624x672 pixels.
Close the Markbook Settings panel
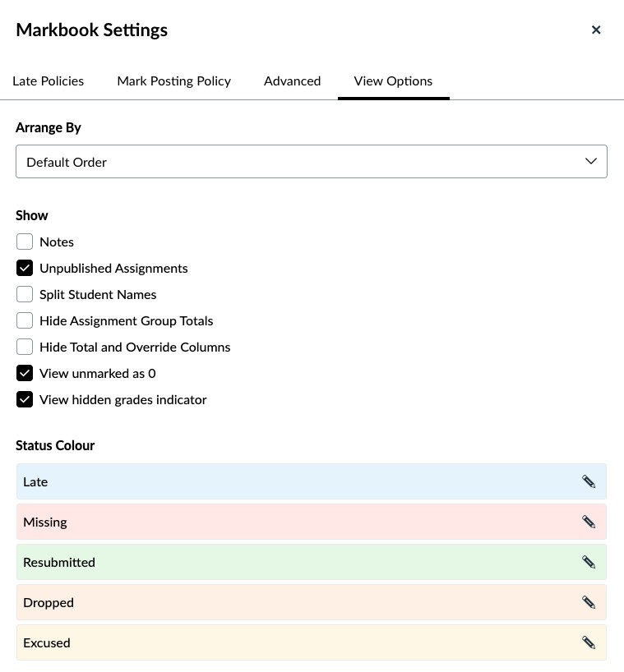click(x=596, y=30)
